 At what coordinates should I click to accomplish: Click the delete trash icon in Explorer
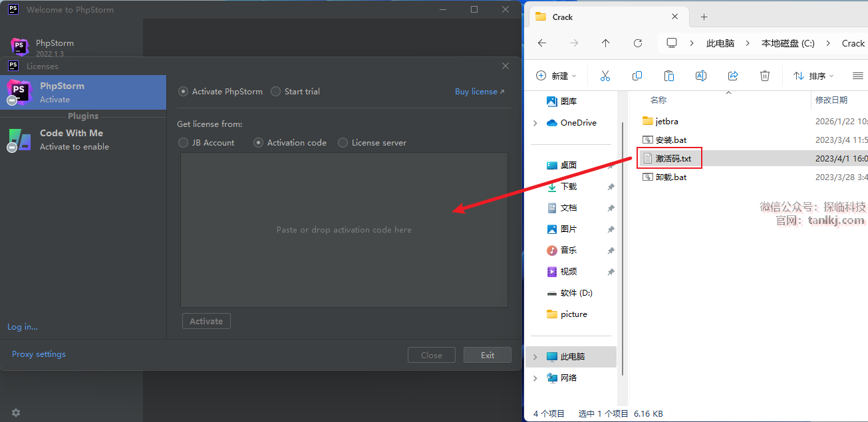point(765,76)
